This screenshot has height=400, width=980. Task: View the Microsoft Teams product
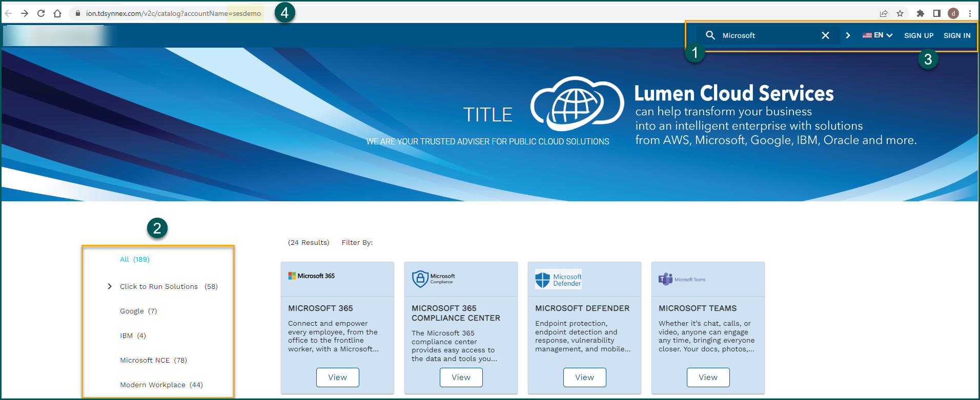coord(708,377)
